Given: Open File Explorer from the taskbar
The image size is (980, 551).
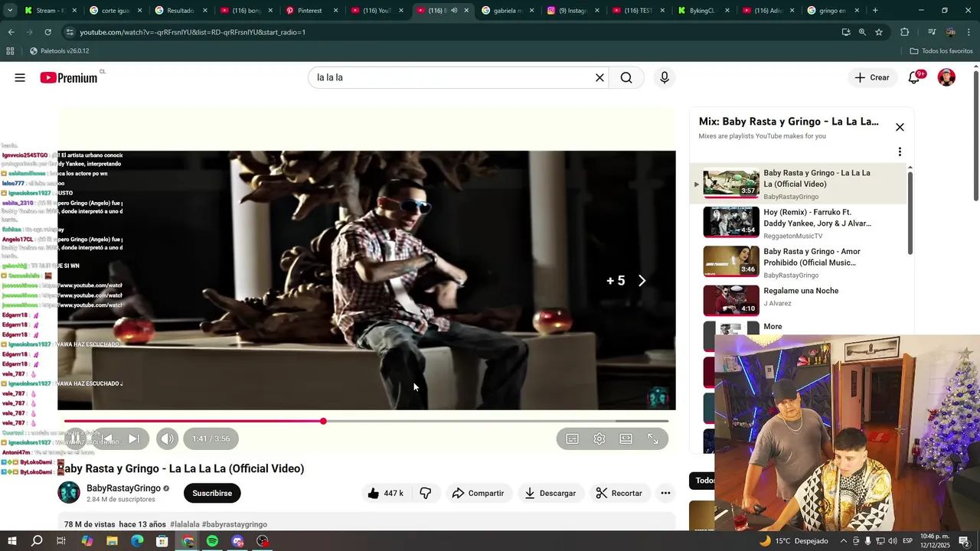Looking at the screenshot, I should click(x=112, y=541).
